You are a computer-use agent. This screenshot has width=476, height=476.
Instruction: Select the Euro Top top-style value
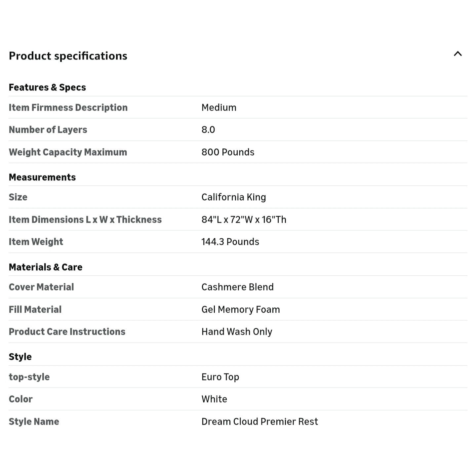(220, 377)
